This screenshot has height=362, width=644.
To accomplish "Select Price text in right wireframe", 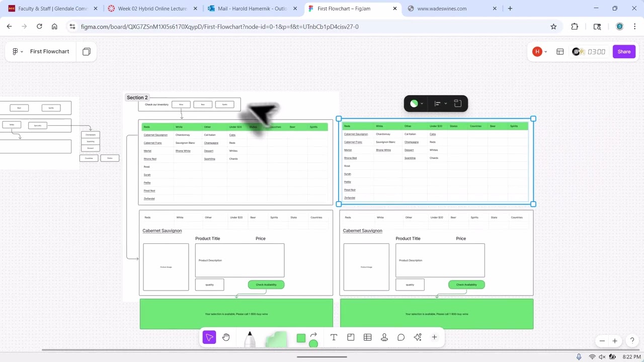I will (x=461, y=238).
